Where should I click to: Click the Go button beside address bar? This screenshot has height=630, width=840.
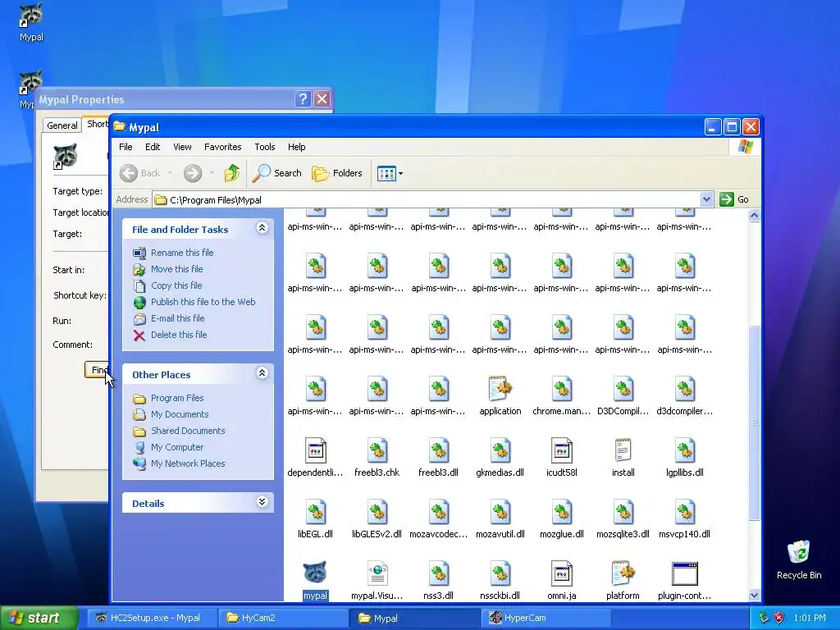tap(735, 199)
